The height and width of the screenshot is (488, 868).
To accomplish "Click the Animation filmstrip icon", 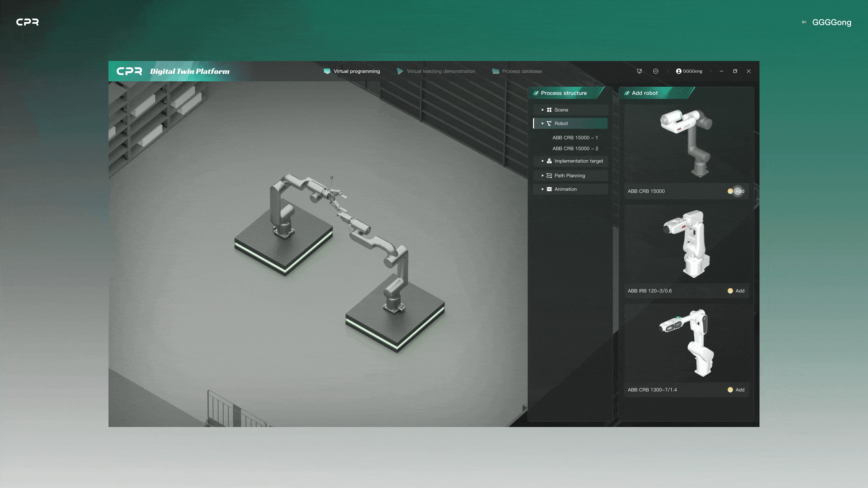I will 549,189.
